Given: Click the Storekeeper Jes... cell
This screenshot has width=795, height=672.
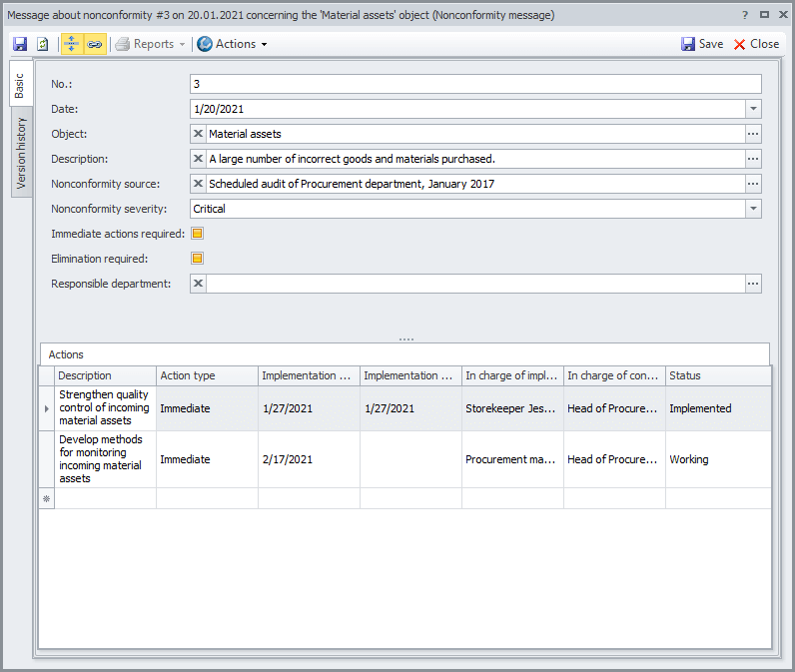Looking at the screenshot, I should (x=512, y=408).
